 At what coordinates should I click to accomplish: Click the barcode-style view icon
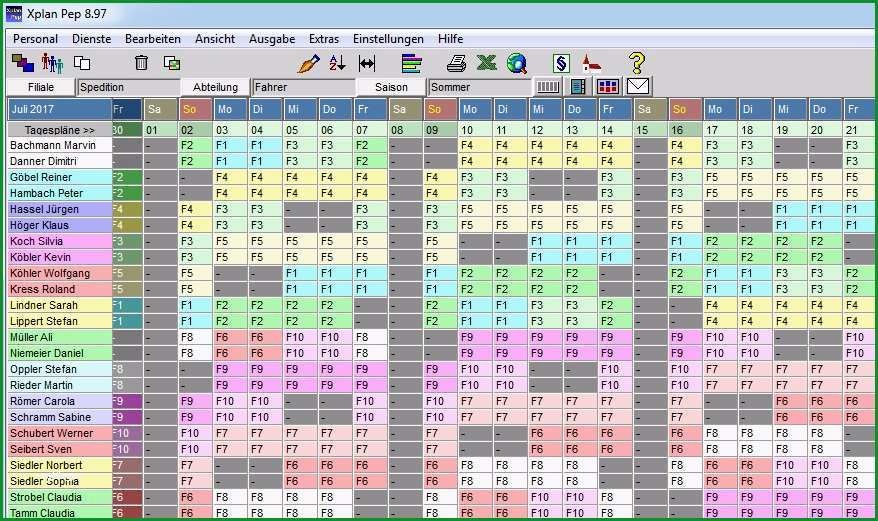(x=548, y=86)
